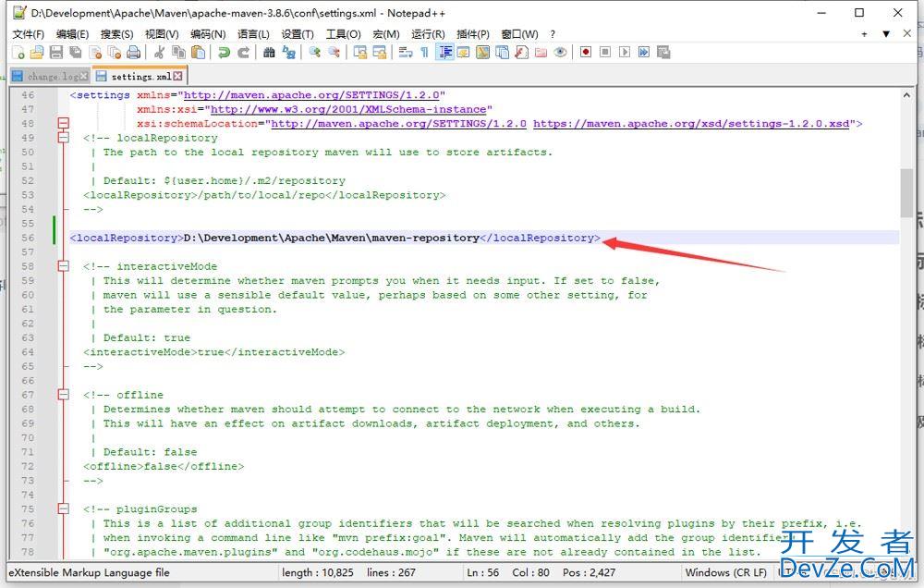924x588 pixels.
Task: Open the 搜索(S) menu
Action: [116, 34]
